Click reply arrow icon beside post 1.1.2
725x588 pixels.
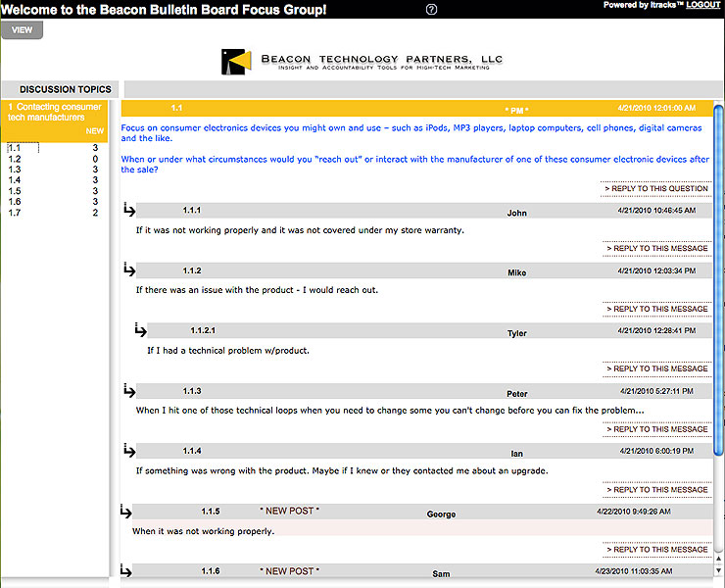pos(129,269)
